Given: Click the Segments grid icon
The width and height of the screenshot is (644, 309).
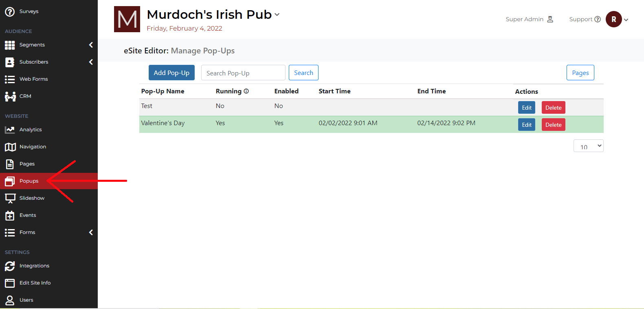Looking at the screenshot, I should coord(10,45).
